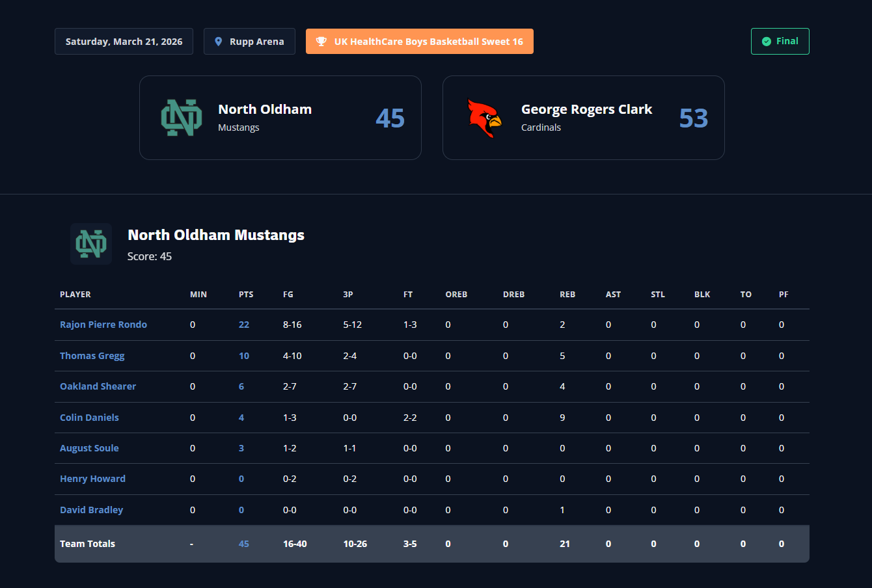Screen dimensions: 872x588
Task: Click the George Rogers Clark cardinal logo
Action: pyautogui.click(x=485, y=118)
